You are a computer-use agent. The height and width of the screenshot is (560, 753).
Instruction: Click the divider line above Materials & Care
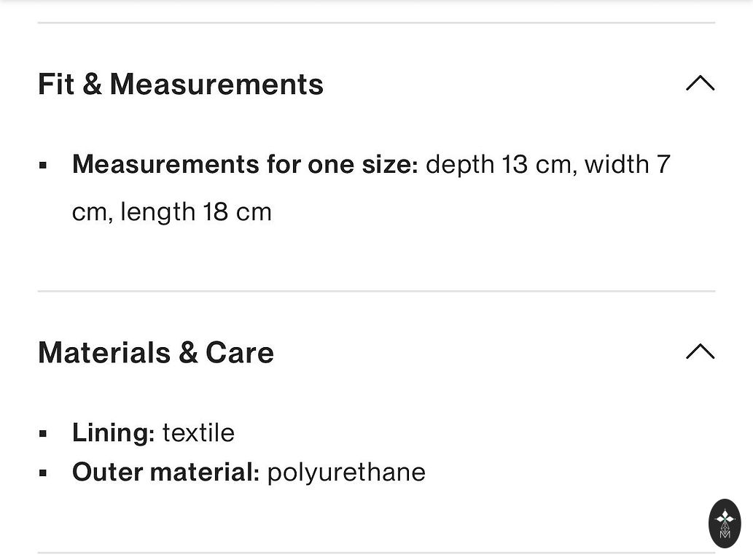click(376, 291)
